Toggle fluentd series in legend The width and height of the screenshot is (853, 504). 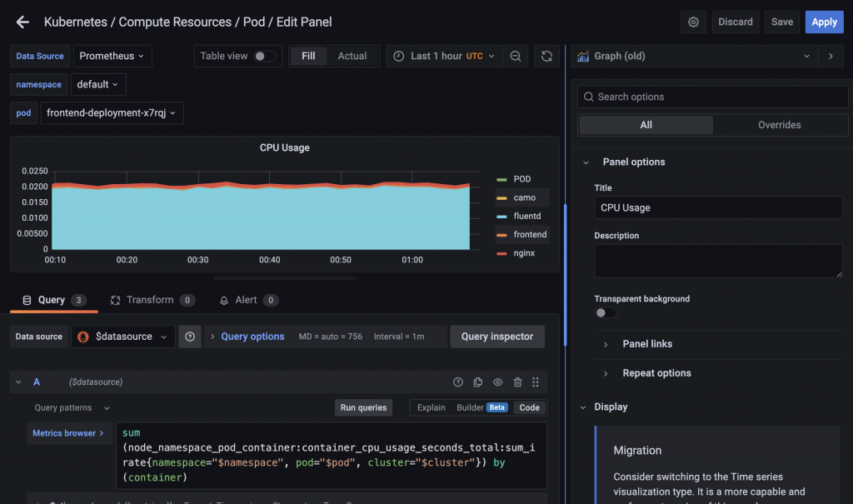tap(527, 216)
